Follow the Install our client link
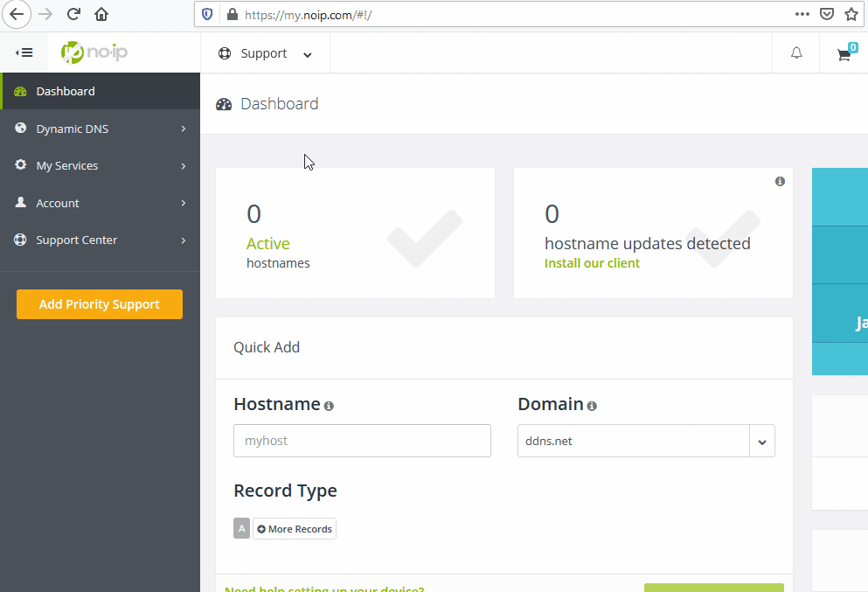Screen dimensions: 868x592 592,263
